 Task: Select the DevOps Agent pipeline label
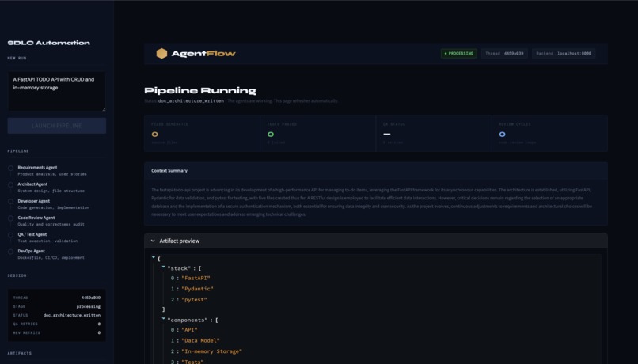point(32,251)
